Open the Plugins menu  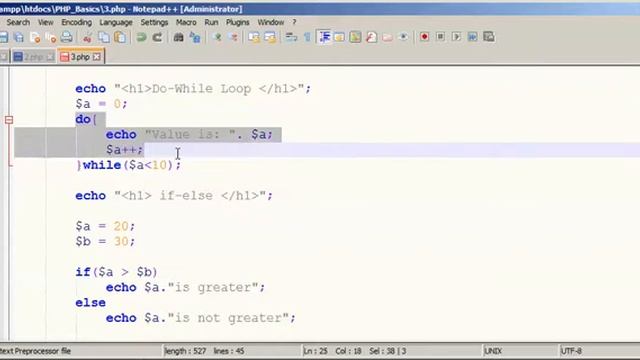[x=238, y=22]
